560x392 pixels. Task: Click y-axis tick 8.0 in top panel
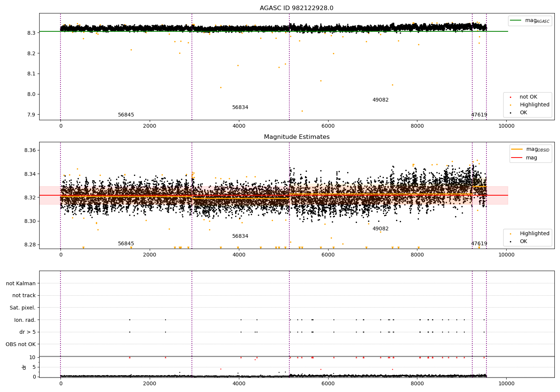31,94
